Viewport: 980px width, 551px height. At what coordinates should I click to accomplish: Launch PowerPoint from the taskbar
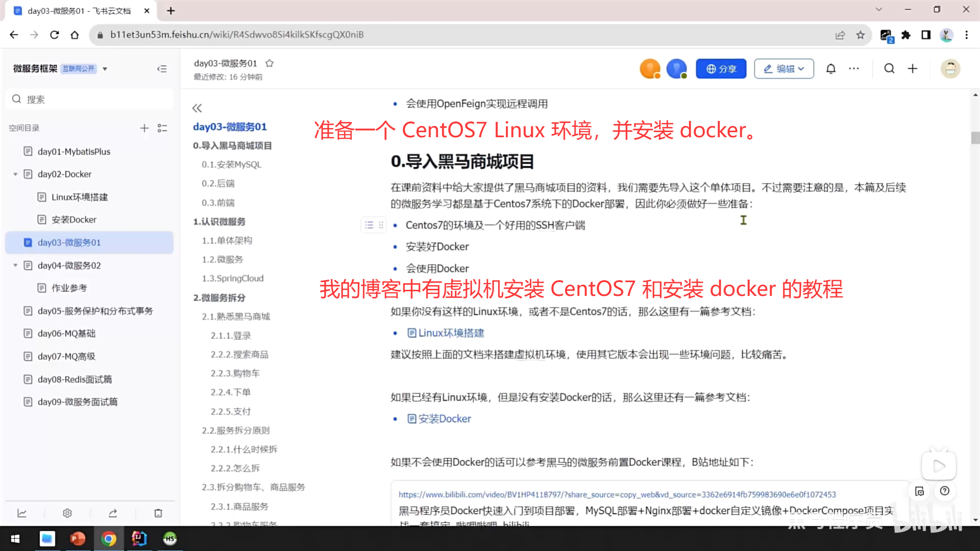pyautogui.click(x=78, y=539)
